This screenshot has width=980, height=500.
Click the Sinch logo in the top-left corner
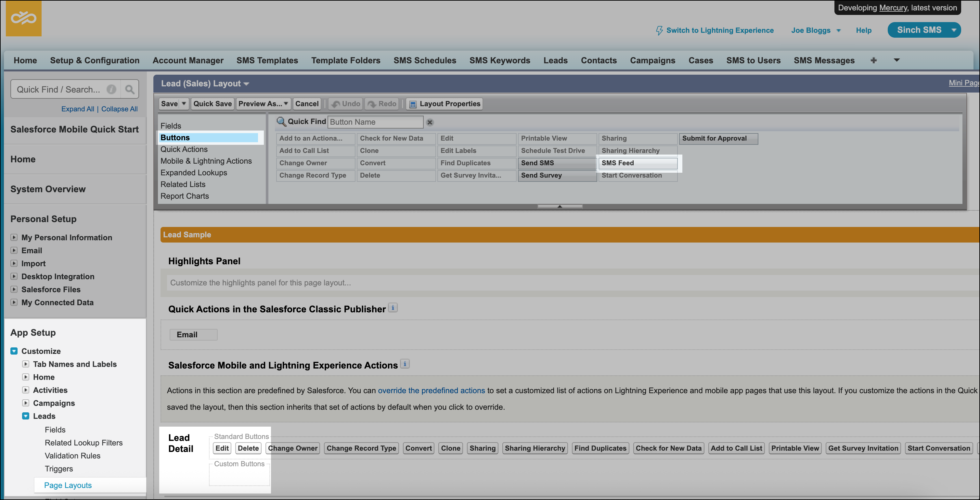(24, 18)
